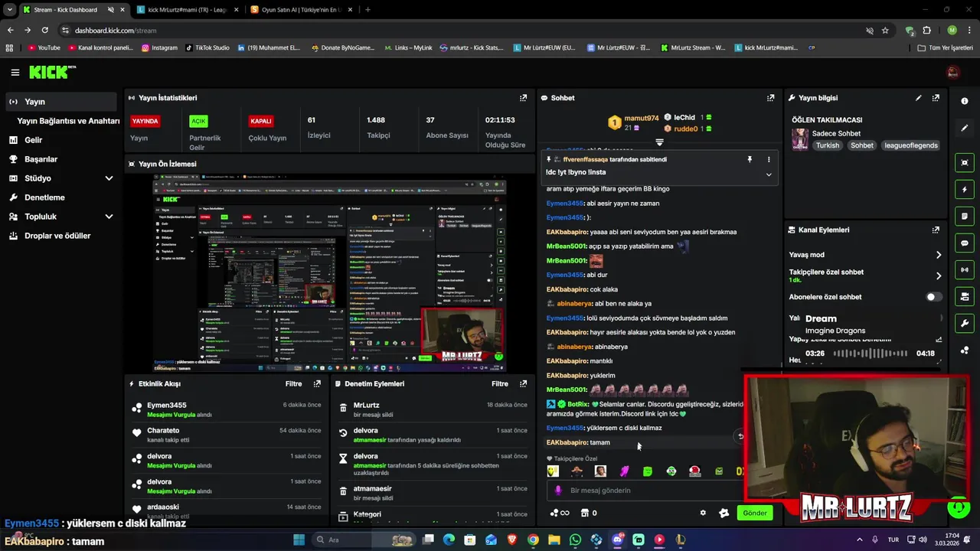980x551 pixels.
Task: Pop out the Yayın bilgisi panel
Action: point(936,98)
